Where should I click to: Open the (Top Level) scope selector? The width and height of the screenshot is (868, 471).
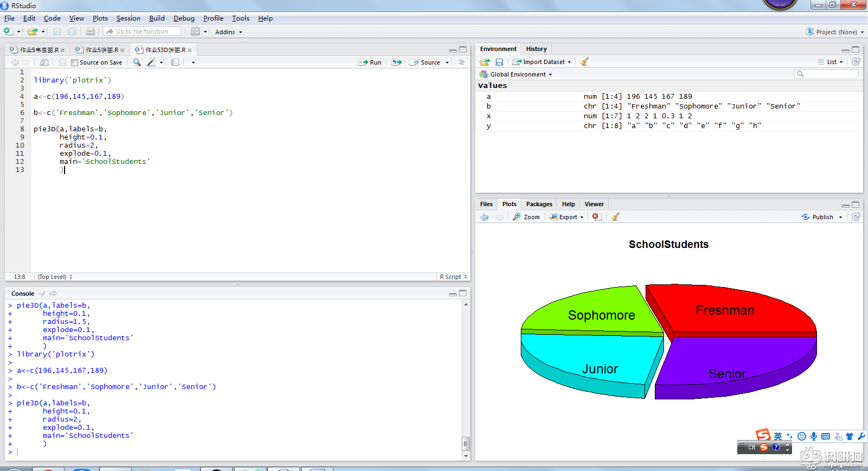(x=55, y=277)
